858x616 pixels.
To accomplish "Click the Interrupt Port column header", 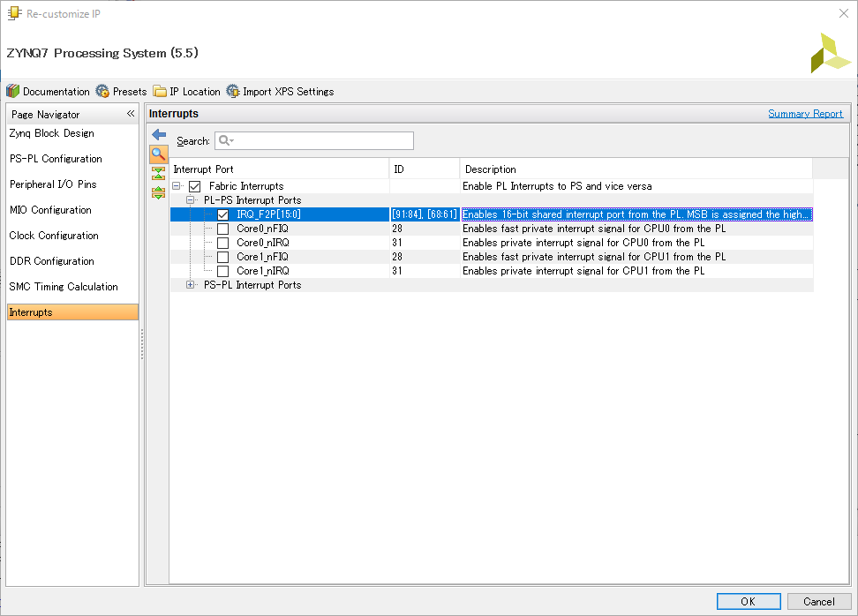I will [x=280, y=169].
